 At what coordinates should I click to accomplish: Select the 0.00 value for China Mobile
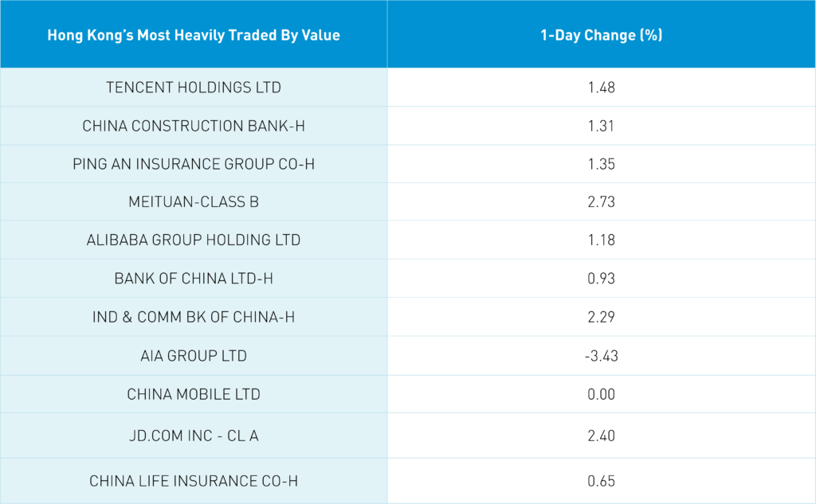[x=601, y=394]
